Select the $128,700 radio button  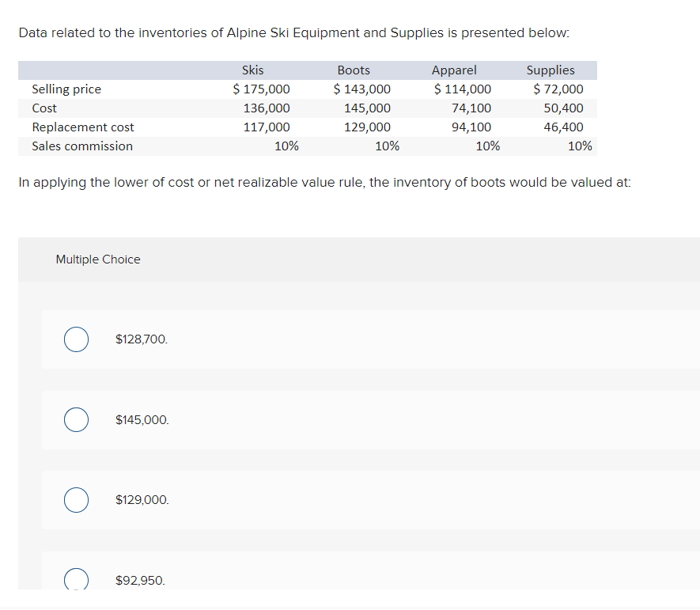[76, 339]
